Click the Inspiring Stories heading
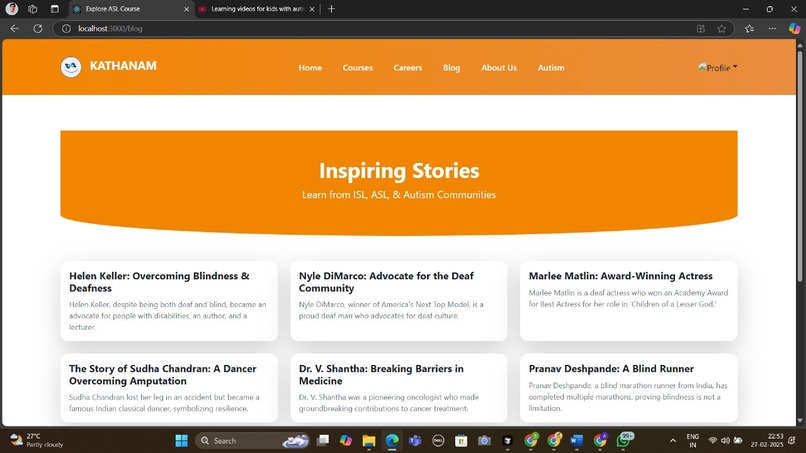 399,171
